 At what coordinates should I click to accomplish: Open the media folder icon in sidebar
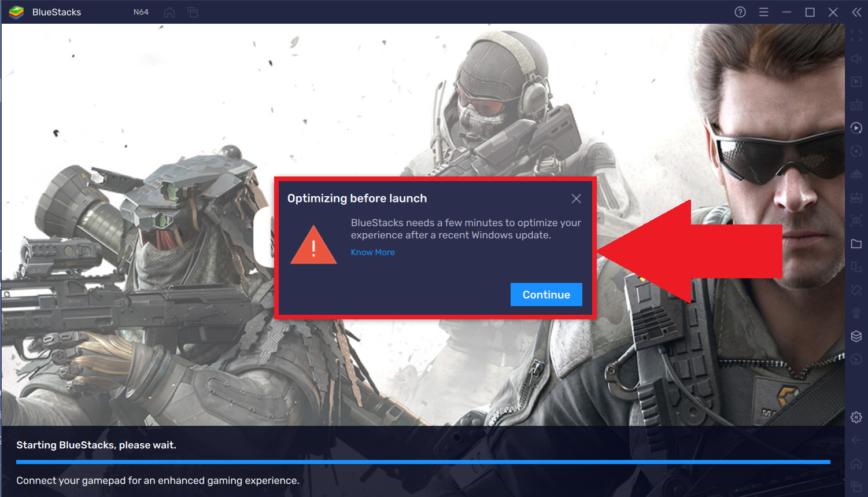pos(856,244)
